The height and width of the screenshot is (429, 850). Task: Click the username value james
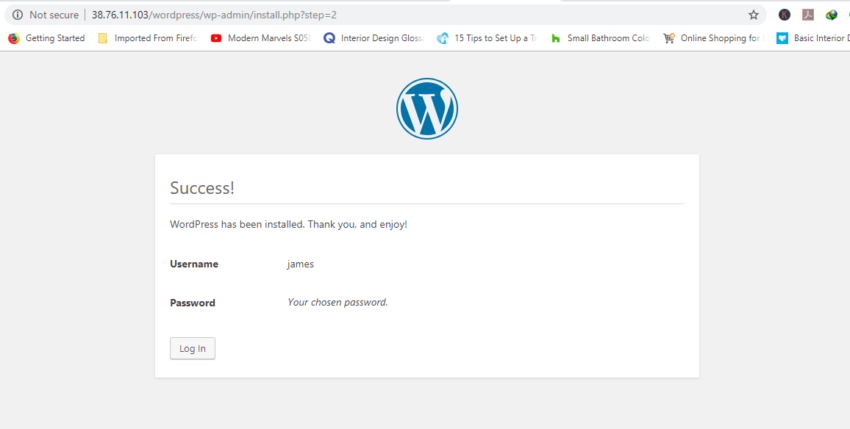[300, 264]
